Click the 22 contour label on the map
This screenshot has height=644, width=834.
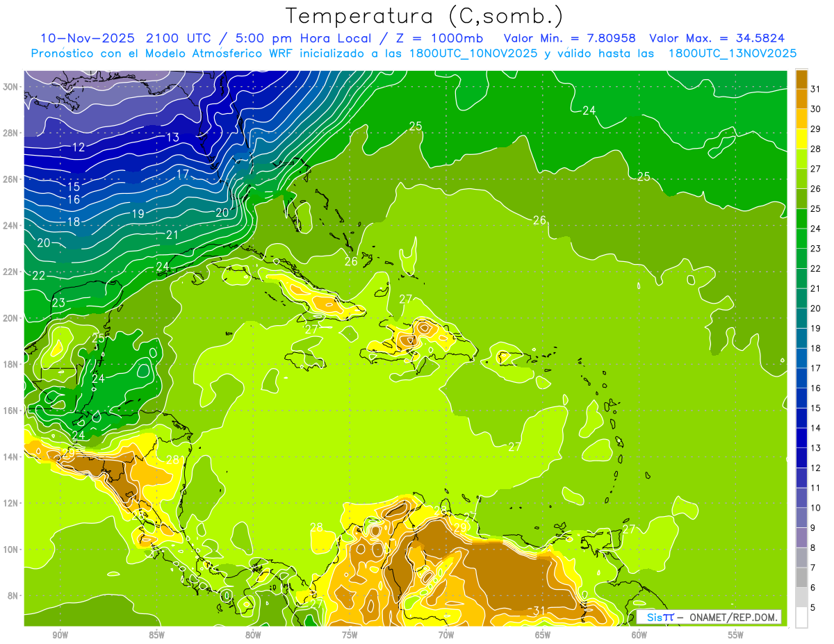(x=38, y=276)
